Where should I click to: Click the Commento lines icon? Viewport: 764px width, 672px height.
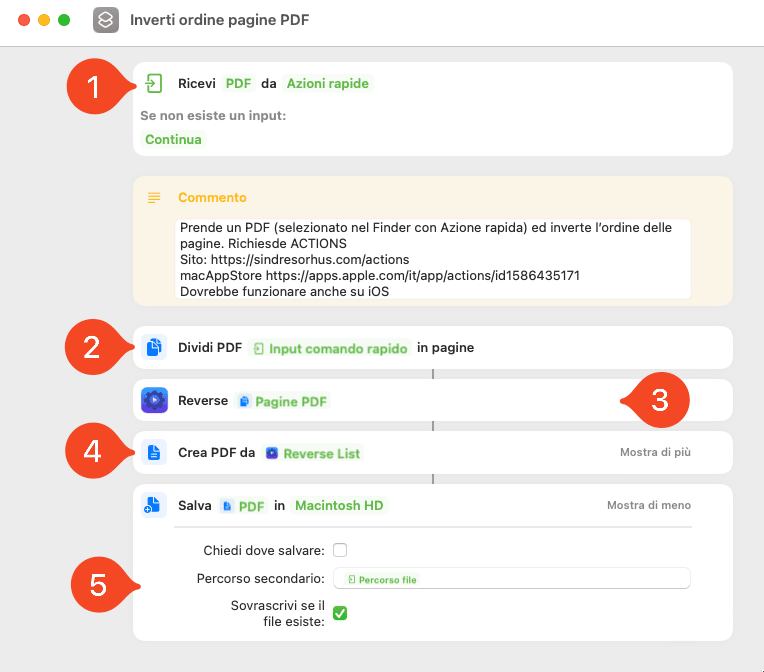pyautogui.click(x=154, y=197)
